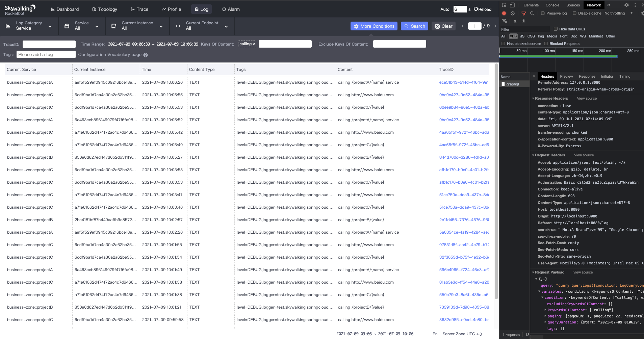Check Has blocked cookies checkbox
Screen dimensions: 644x339
click(x=503, y=44)
